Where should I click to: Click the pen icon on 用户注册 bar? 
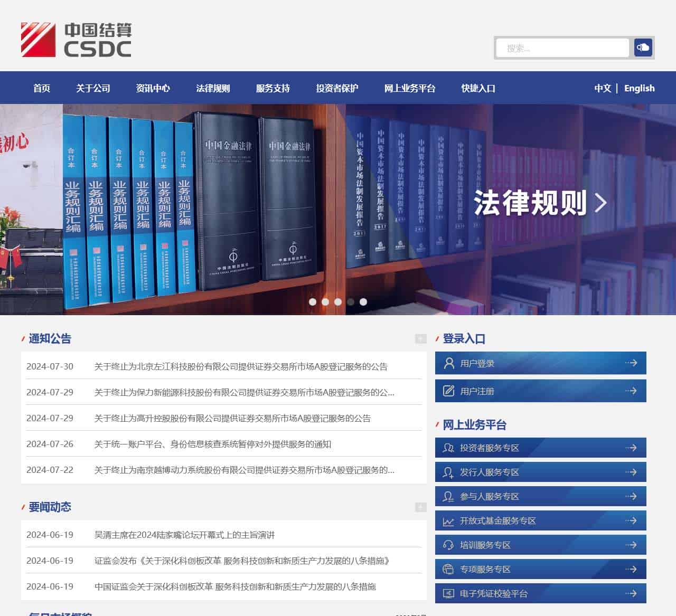(x=448, y=391)
